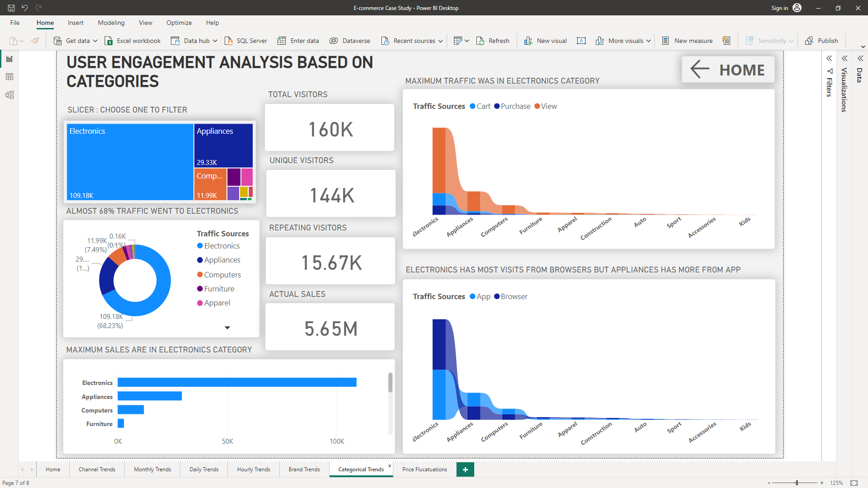Click the Publish button
This screenshot has height=488, width=868.
(822, 41)
